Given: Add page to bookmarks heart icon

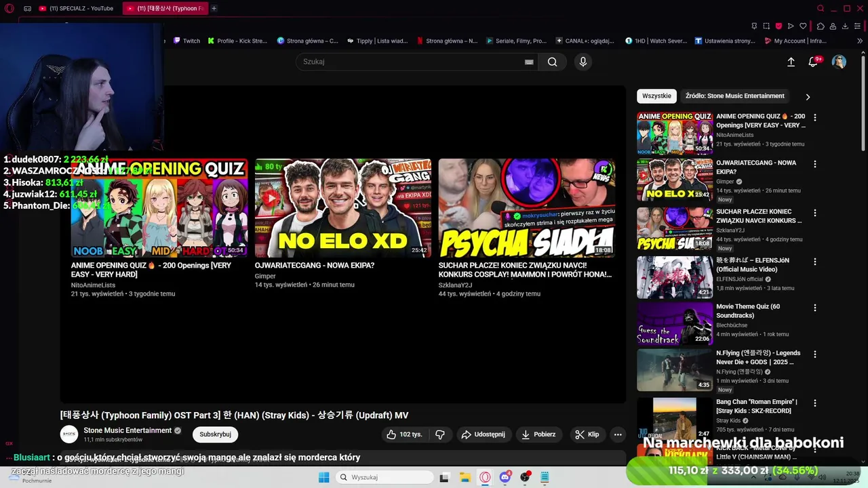Looking at the screenshot, I should click(803, 26).
